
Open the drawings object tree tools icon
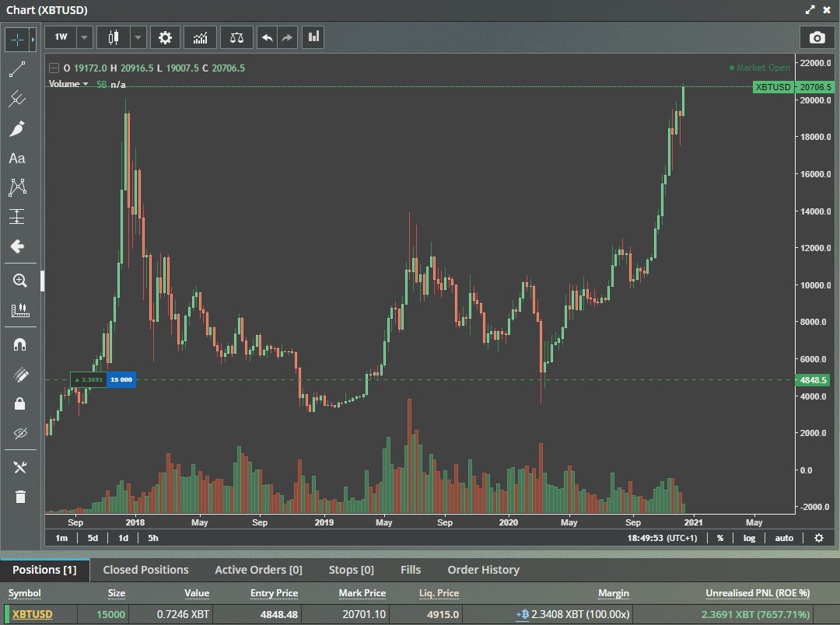click(x=19, y=467)
